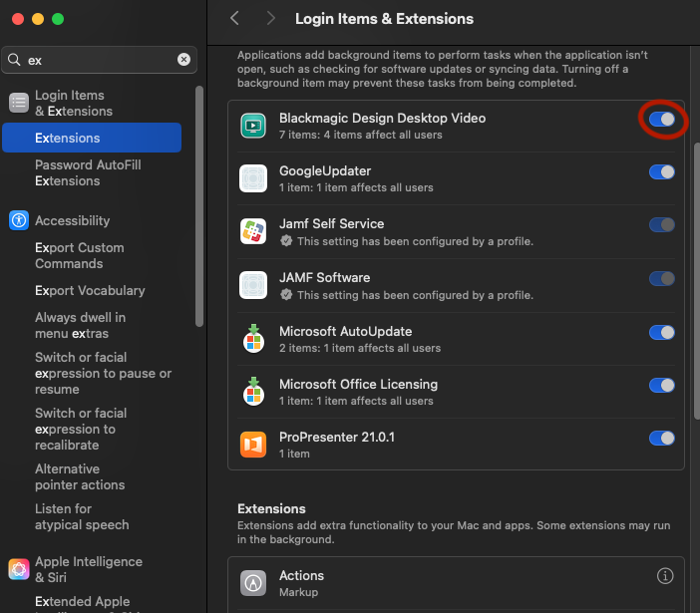Viewport: 700px width, 613px height.
Task: Go forward with the right chevron
Action: pos(270,19)
